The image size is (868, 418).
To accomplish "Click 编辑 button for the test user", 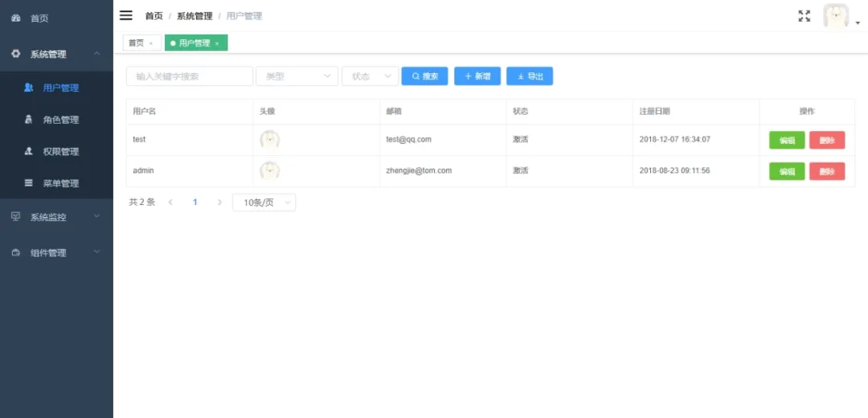I will click(787, 140).
